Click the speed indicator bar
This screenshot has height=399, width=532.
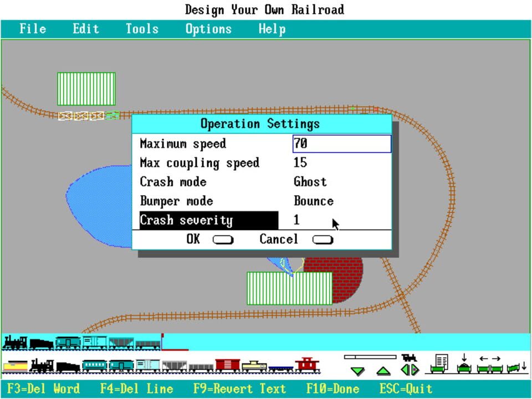click(x=370, y=357)
